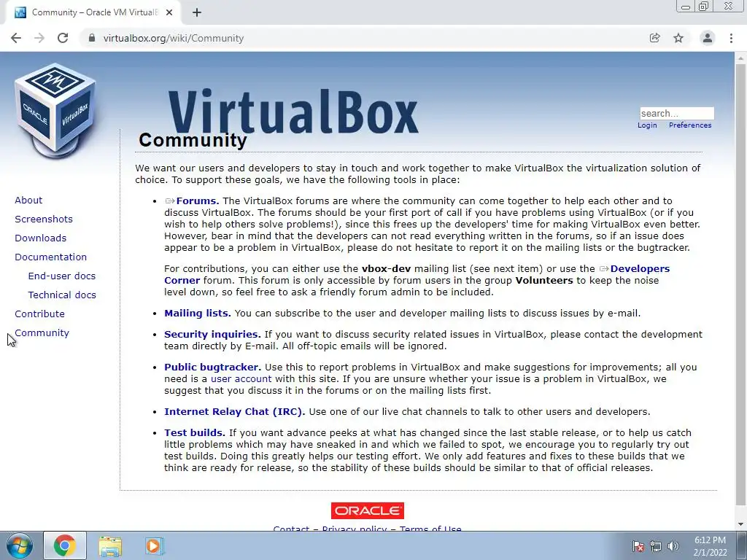Open End-user docs in sidebar

pos(61,276)
